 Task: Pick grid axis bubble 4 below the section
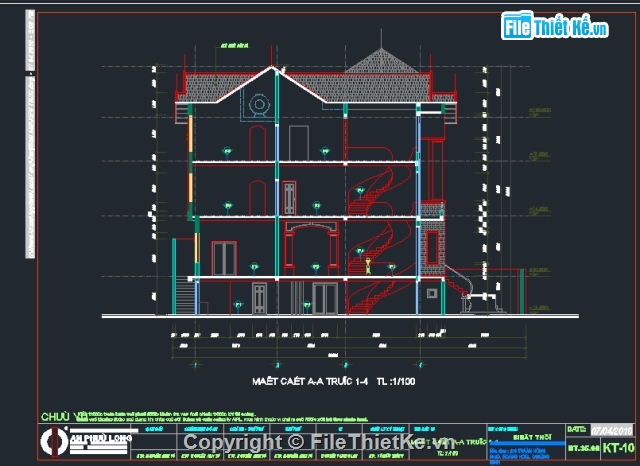[420, 364]
